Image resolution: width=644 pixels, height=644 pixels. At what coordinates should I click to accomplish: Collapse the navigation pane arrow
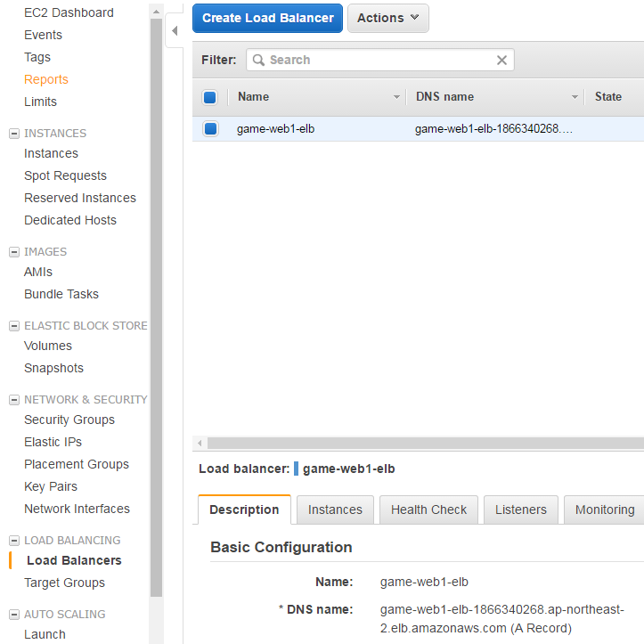pyautogui.click(x=175, y=31)
